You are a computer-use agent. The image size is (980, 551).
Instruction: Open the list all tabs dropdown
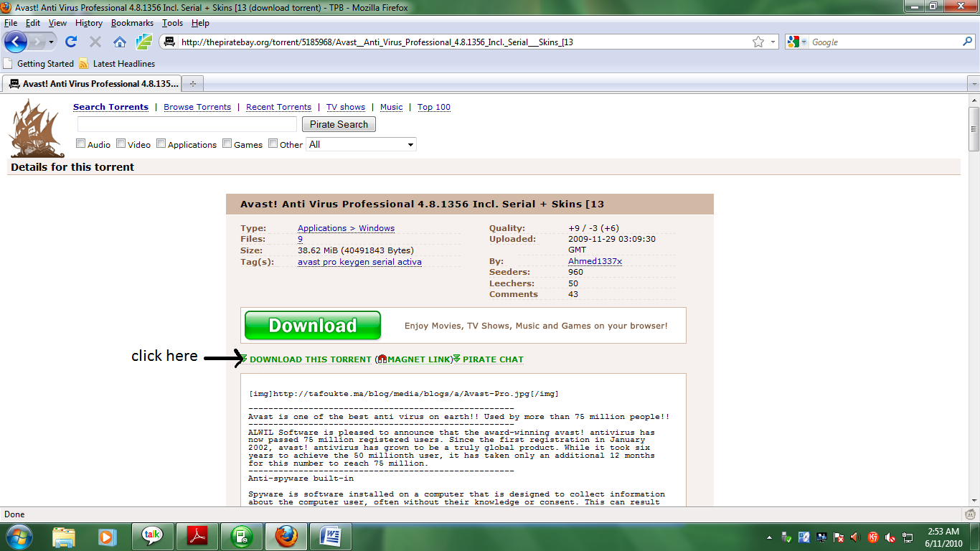pyautogui.click(x=974, y=84)
